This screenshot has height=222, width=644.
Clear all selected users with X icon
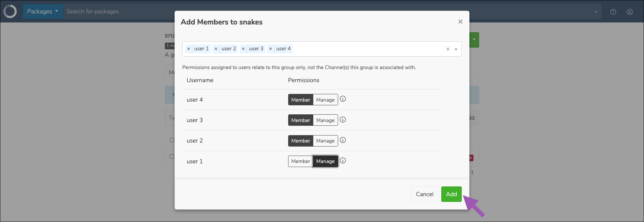448,49
